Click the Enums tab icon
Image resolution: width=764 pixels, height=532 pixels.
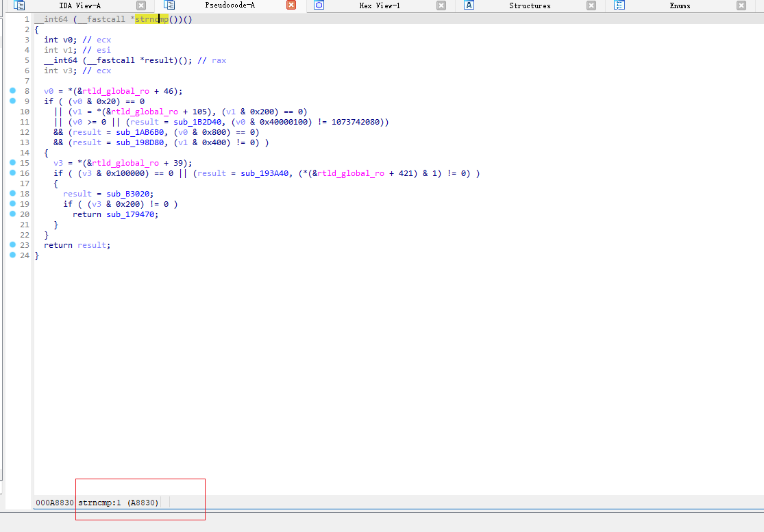pos(619,5)
